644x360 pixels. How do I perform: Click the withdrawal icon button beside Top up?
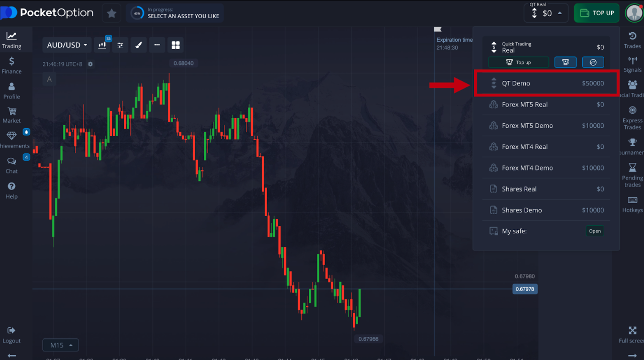click(566, 62)
